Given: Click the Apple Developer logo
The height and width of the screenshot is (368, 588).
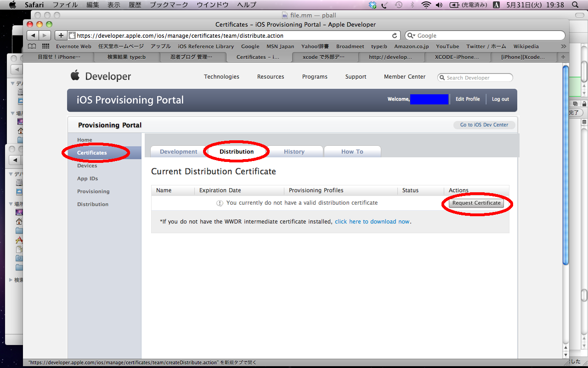Looking at the screenshot, I should click(x=101, y=76).
